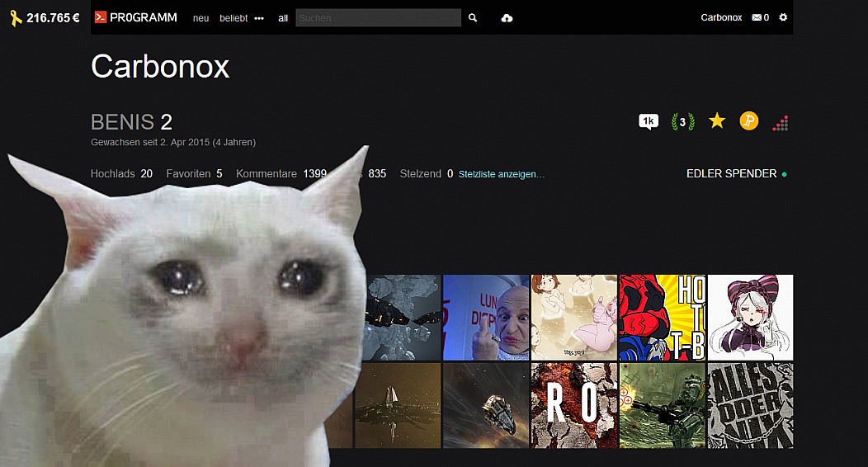The height and width of the screenshot is (467, 868).
Task: Open the golden space station thumbnail
Action: coord(398,406)
